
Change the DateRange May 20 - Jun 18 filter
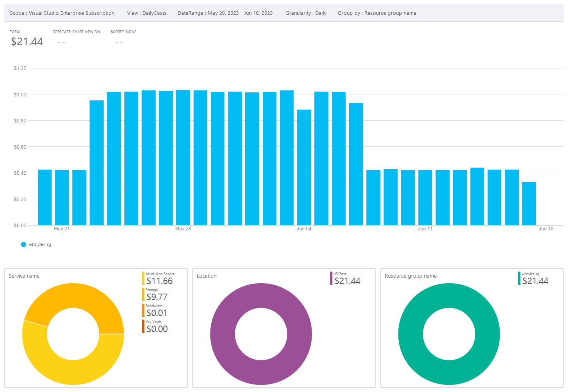point(225,13)
